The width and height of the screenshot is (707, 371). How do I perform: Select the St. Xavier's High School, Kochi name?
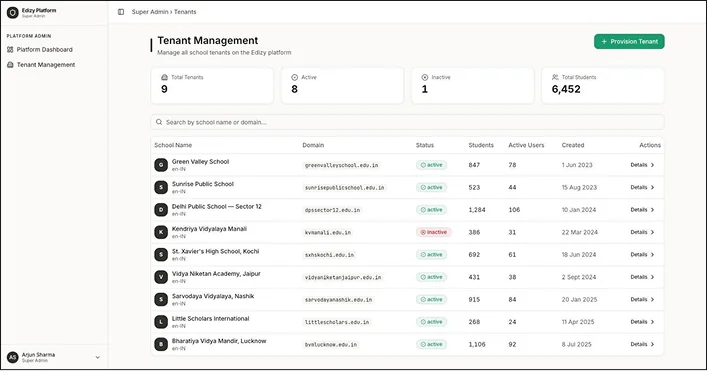(x=216, y=252)
